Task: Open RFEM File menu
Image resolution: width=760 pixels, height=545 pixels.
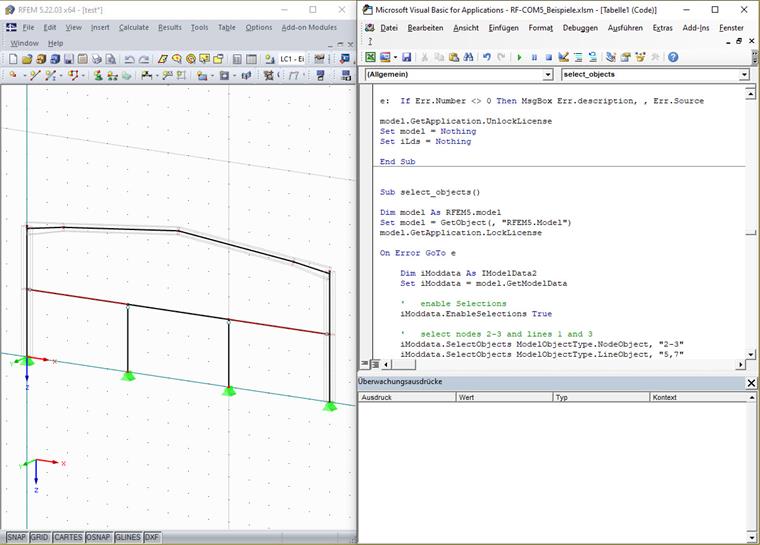Action: (x=28, y=27)
